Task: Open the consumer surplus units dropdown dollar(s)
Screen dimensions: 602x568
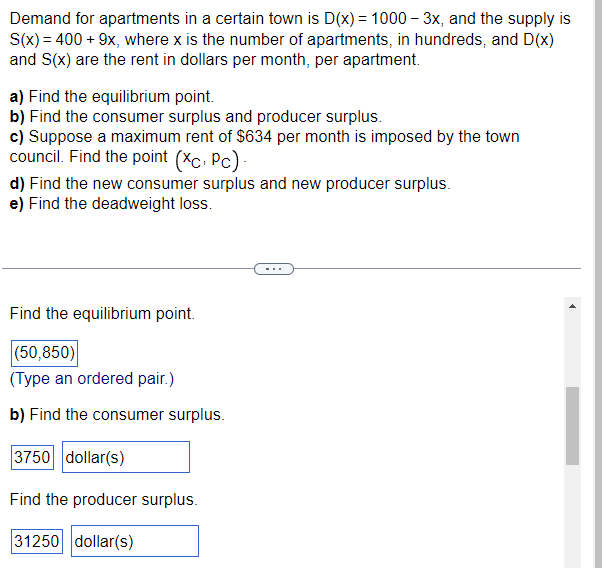Action: coord(126,457)
